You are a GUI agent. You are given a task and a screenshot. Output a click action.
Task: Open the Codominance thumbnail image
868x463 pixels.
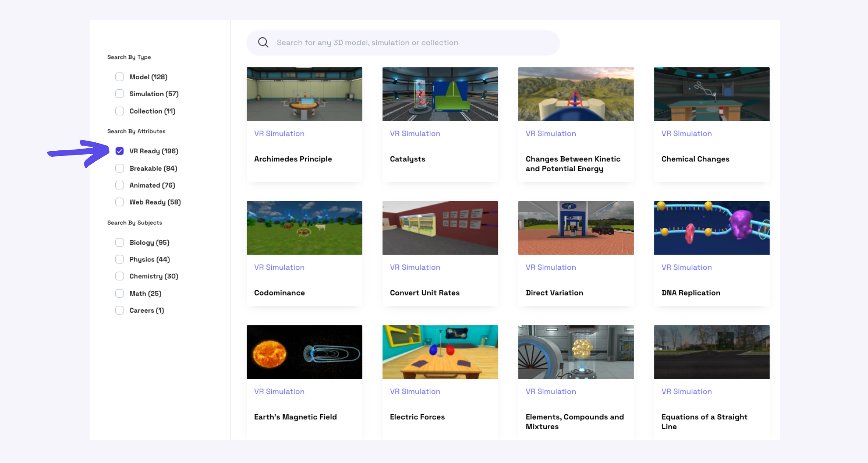pos(304,228)
